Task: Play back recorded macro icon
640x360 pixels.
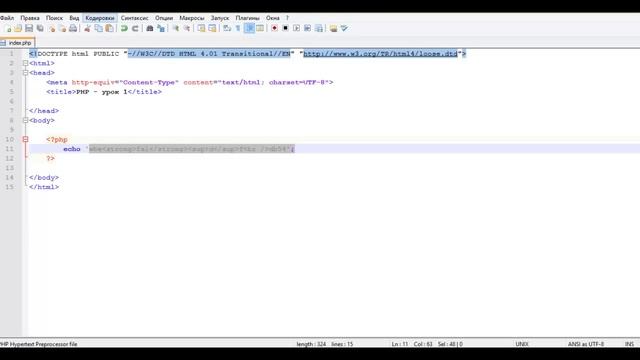Action: pos(296,28)
